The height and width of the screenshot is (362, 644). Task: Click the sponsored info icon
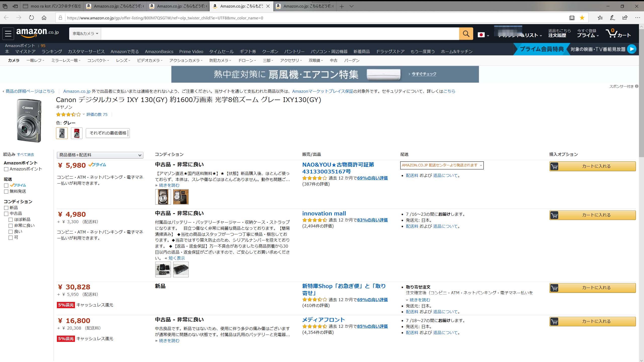[637, 86]
